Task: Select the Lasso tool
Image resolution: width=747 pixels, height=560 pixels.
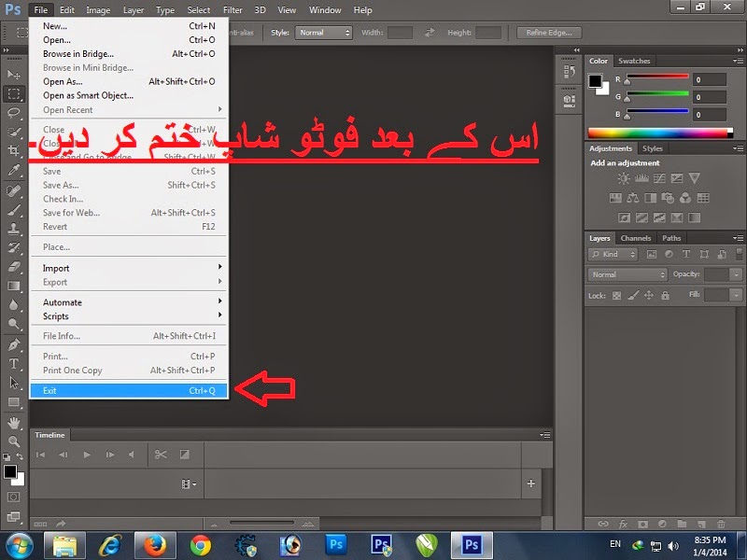Action: pos(14,113)
